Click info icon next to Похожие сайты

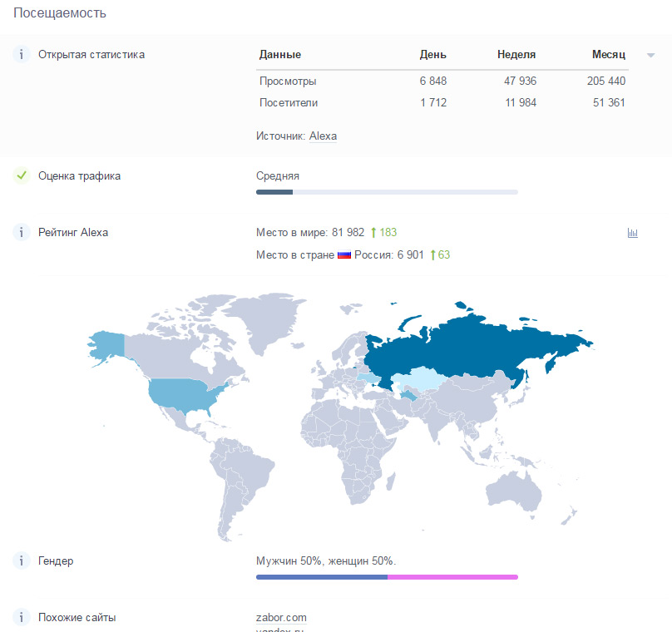(x=22, y=618)
